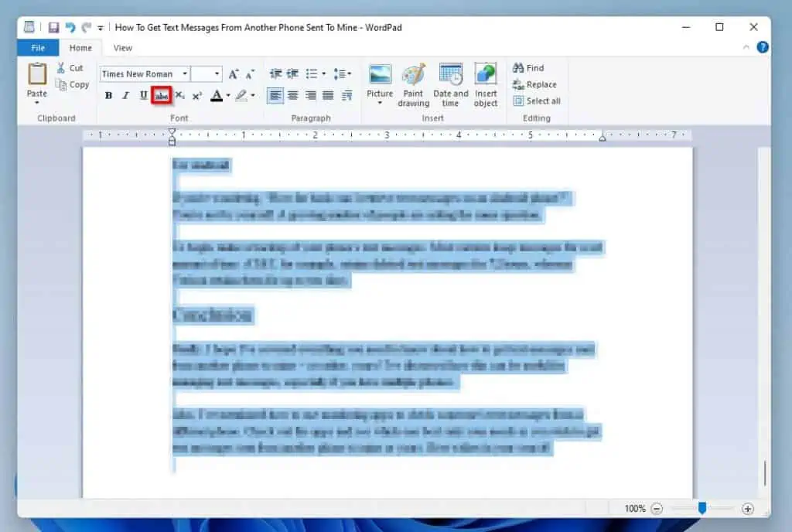Image resolution: width=792 pixels, height=532 pixels.
Task: Click the Grow font icon
Action: pyautogui.click(x=233, y=73)
